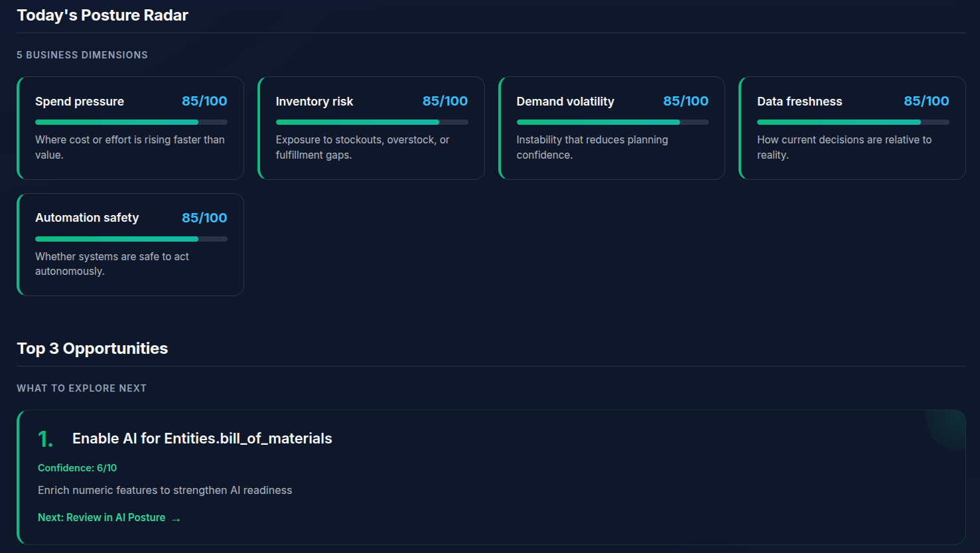Screen dimensions: 980x553
Task: Click the green number 1 opportunity rank
Action: (45, 439)
